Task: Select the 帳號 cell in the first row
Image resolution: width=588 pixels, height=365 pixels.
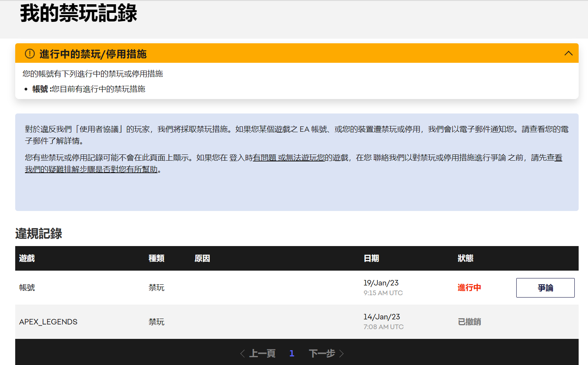Action: click(27, 288)
